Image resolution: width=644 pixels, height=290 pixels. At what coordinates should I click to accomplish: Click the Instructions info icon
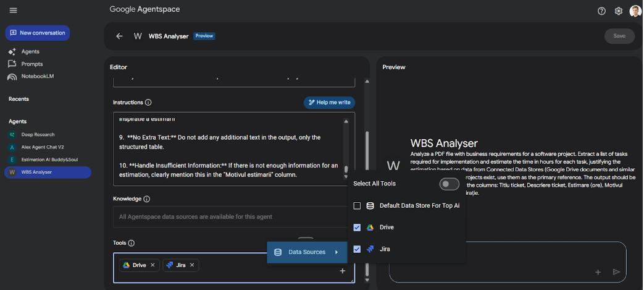click(148, 103)
